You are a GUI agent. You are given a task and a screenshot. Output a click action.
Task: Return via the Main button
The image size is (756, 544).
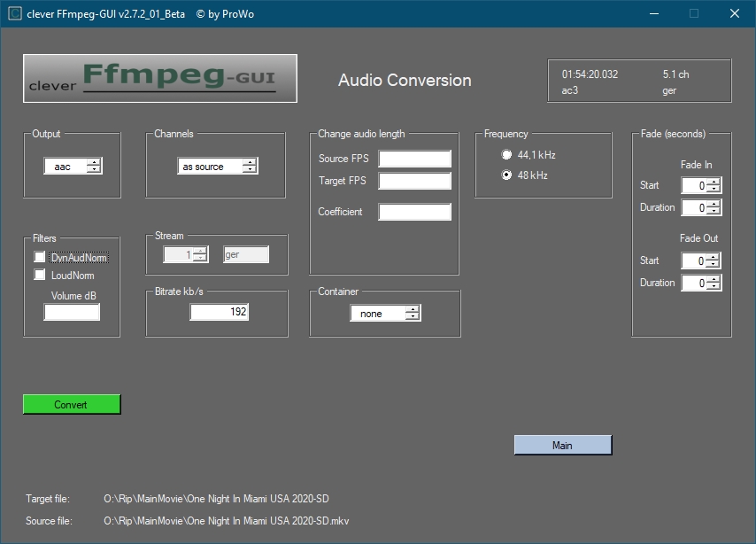pyautogui.click(x=563, y=445)
